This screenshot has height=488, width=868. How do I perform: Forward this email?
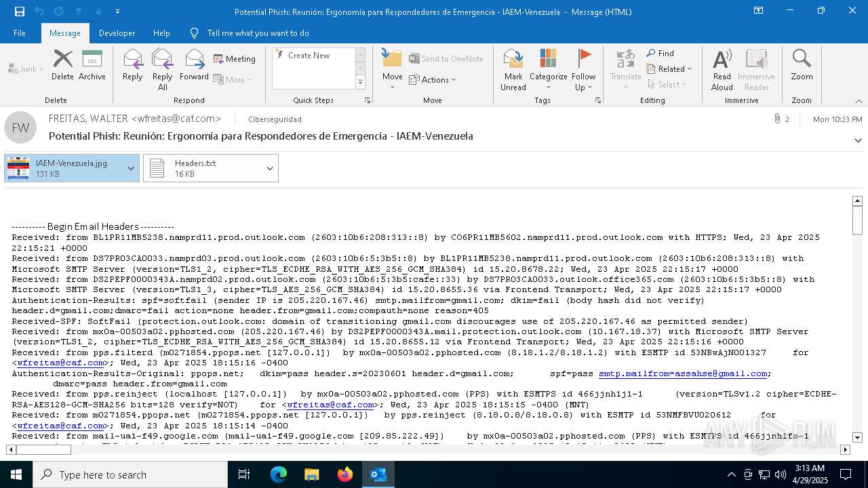tap(194, 66)
